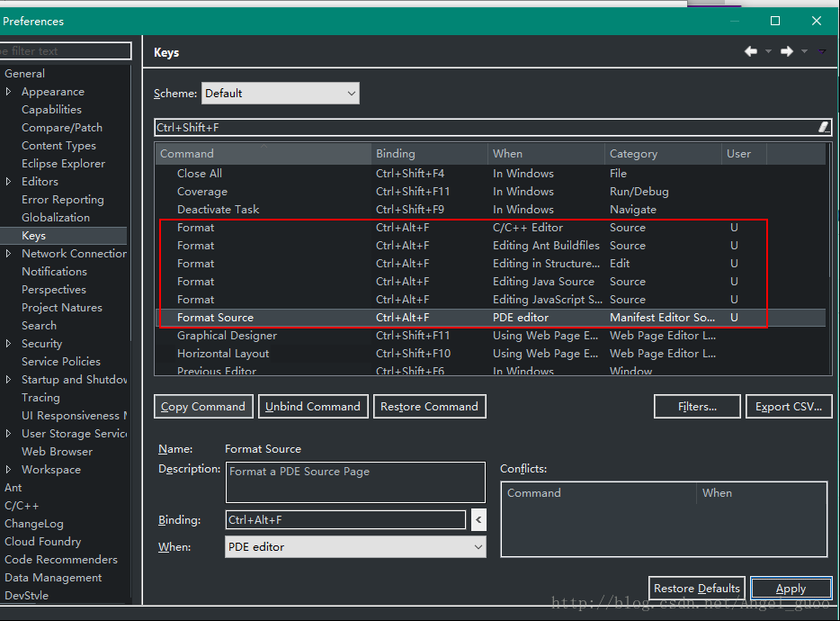Select Format row for C/C++ Editor

(x=490, y=228)
